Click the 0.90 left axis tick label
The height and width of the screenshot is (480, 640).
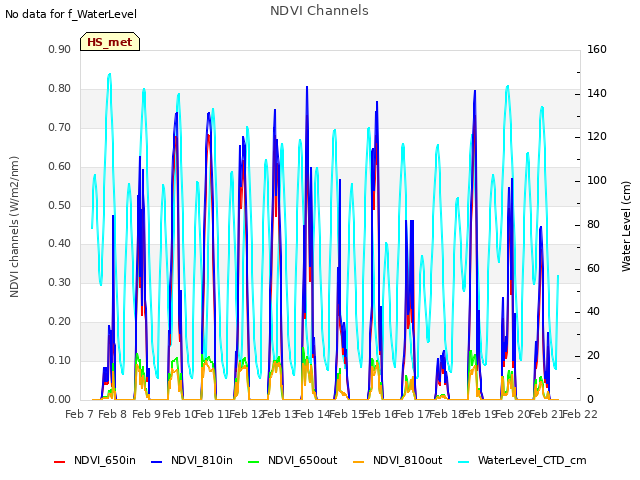(x=60, y=49)
